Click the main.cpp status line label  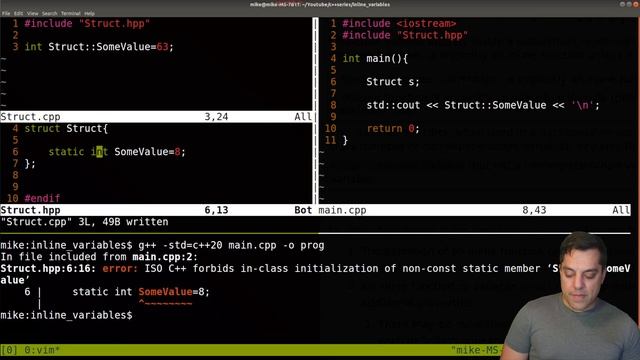pyautogui.click(x=342, y=210)
